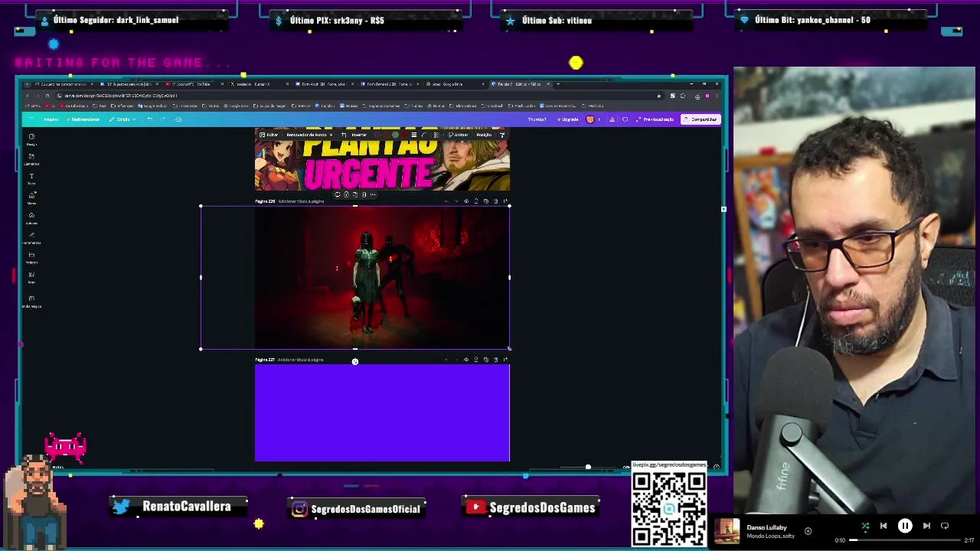Viewport: 980px width, 551px height.
Task: Click the rotate handle below selected image
Action: 354,361
